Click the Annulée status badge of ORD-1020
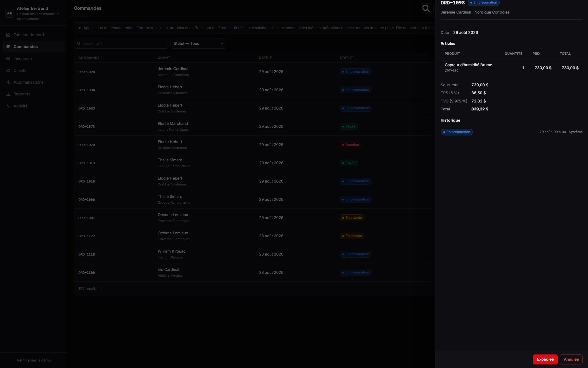This screenshot has width=588, height=368. (350, 145)
